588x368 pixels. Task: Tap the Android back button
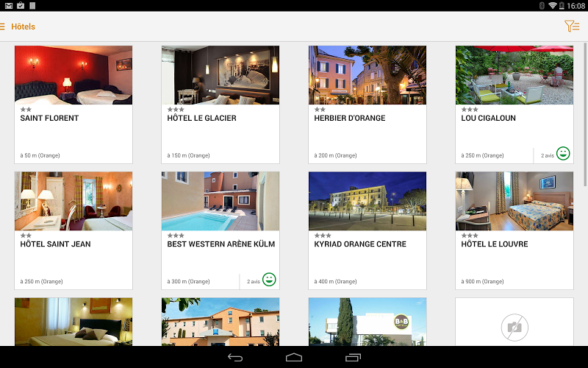click(235, 358)
